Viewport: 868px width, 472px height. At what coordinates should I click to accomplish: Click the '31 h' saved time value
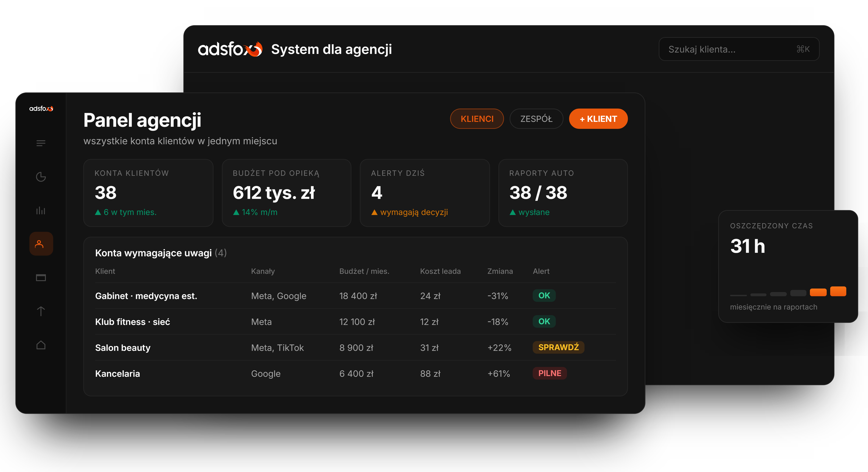(x=748, y=246)
